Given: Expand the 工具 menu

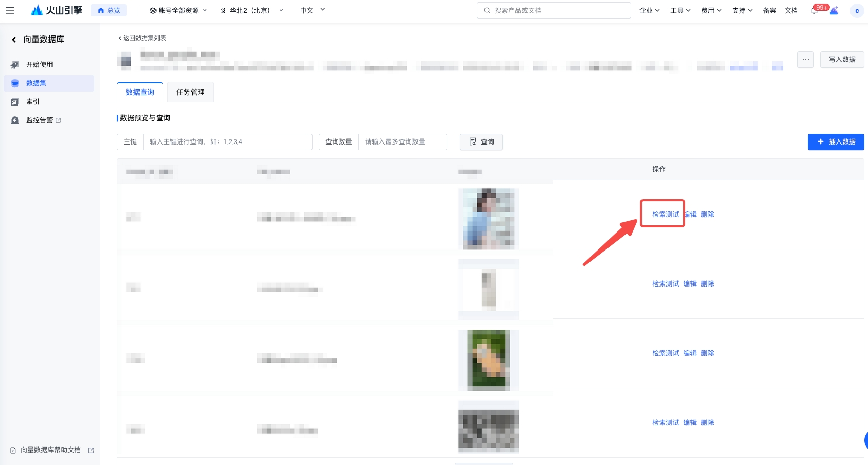Looking at the screenshot, I should click(681, 10).
